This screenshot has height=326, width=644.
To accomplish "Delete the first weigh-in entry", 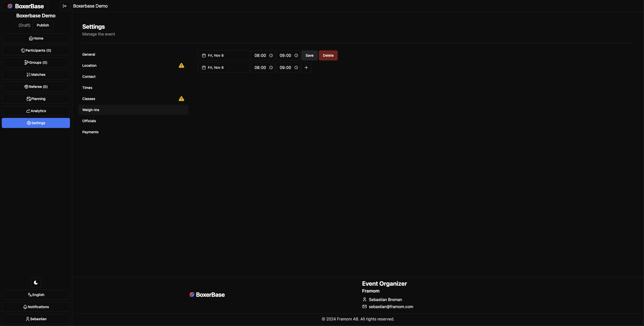I will pos(328,55).
